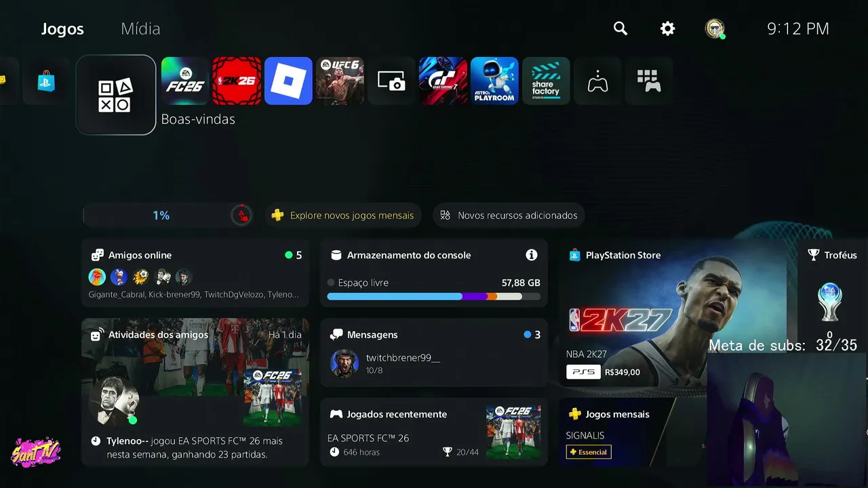Click the Espaço livre label
This screenshot has height=488, width=868.
(x=363, y=283)
